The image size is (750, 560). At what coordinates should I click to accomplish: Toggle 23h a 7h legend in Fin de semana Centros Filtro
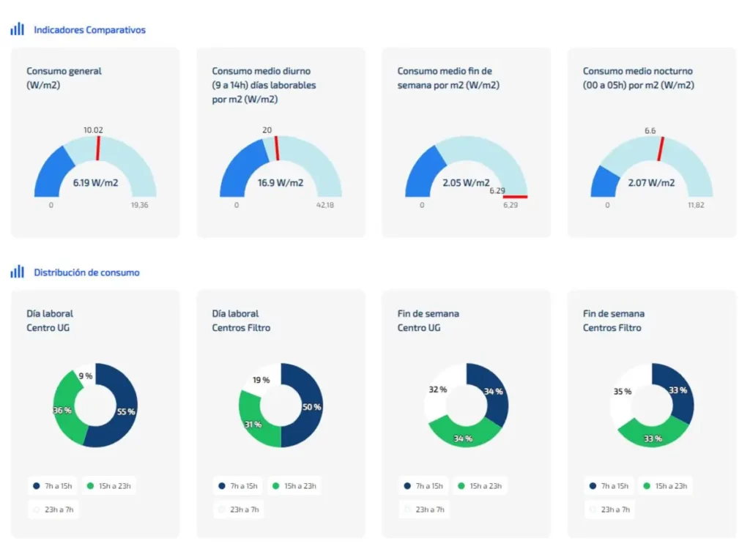[x=610, y=509]
